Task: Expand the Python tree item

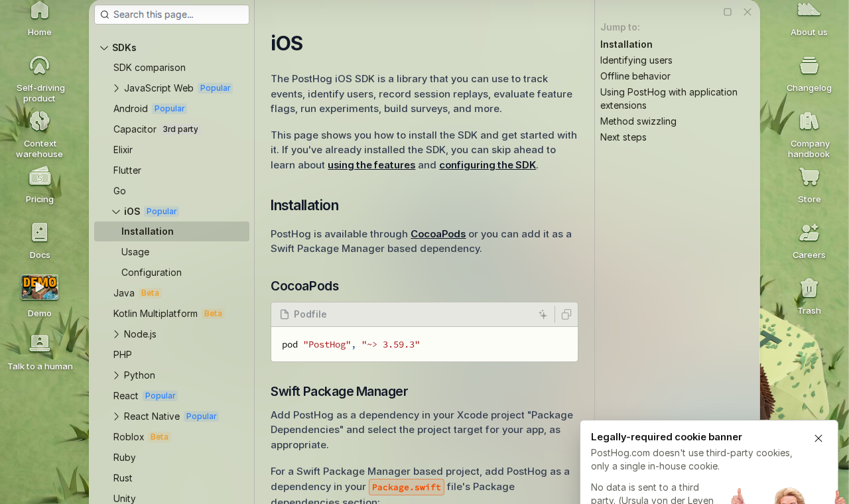Action: click(117, 375)
